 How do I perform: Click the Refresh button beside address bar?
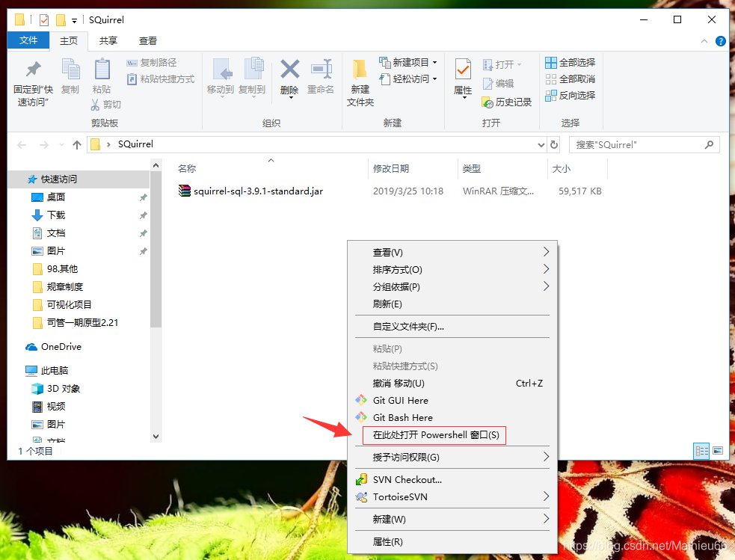coord(553,144)
